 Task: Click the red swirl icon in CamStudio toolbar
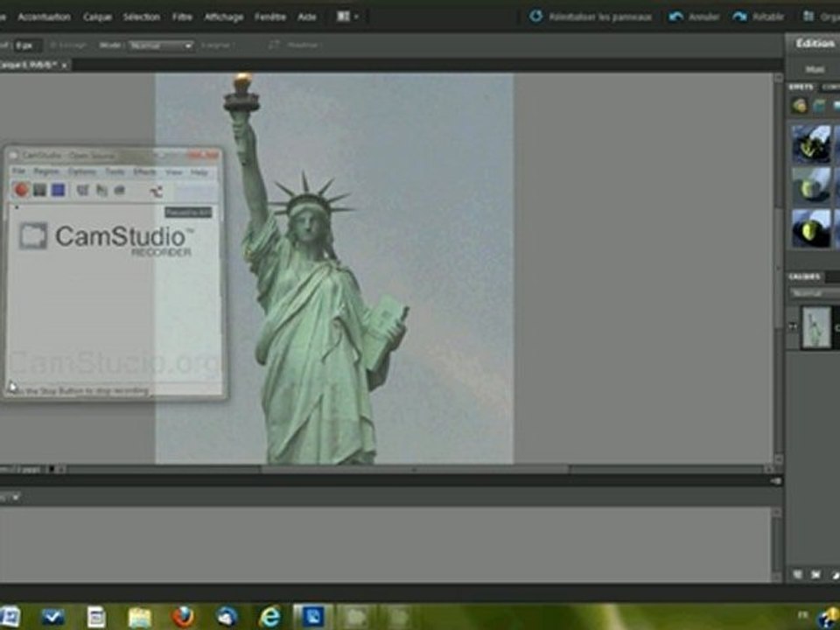pyautogui.click(x=156, y=192)
